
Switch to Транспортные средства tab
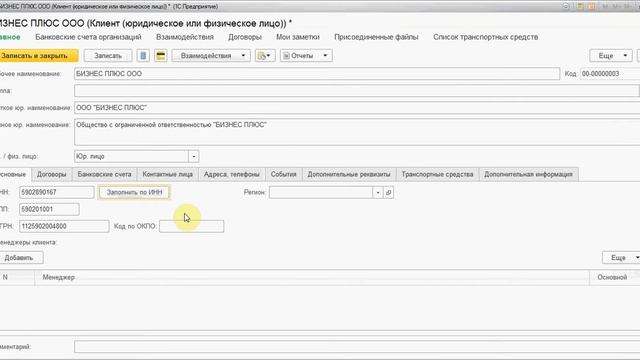click(438, 174)
